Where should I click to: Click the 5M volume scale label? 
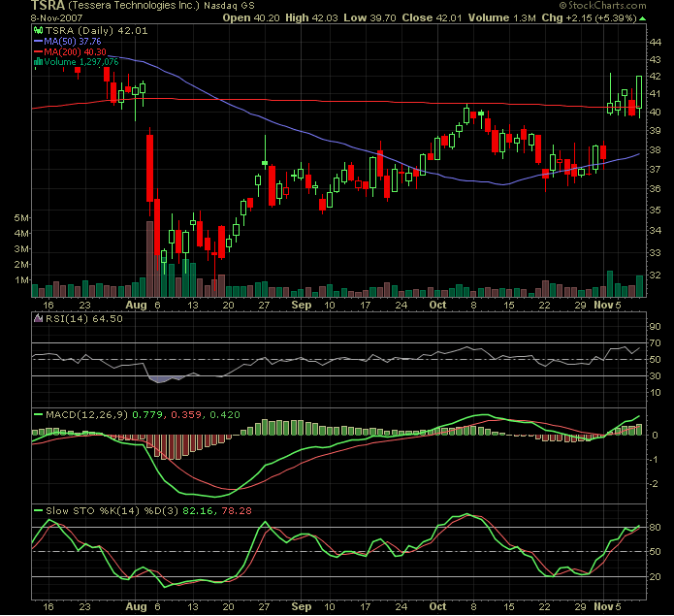[21, 218]
